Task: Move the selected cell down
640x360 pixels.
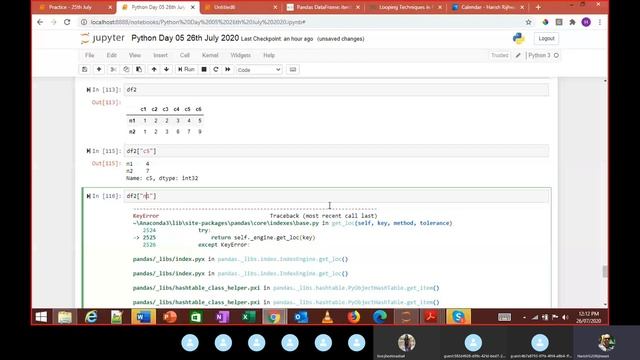Action: click(x=167, y=69)
